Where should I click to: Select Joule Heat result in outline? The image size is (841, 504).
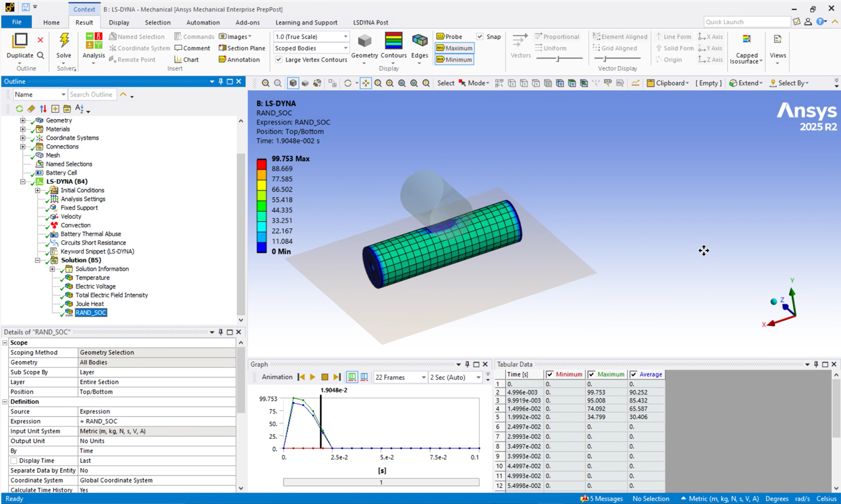89,304
